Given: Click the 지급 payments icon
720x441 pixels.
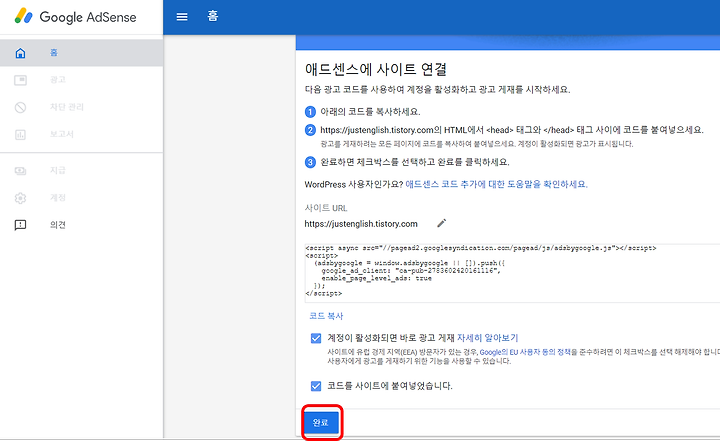Looking at the screenshot, I should click(x=20, y=171).
